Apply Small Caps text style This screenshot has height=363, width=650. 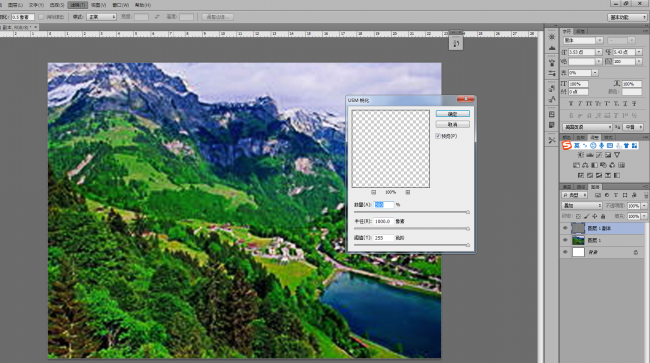pyautogui.click(x=598, y=104)
